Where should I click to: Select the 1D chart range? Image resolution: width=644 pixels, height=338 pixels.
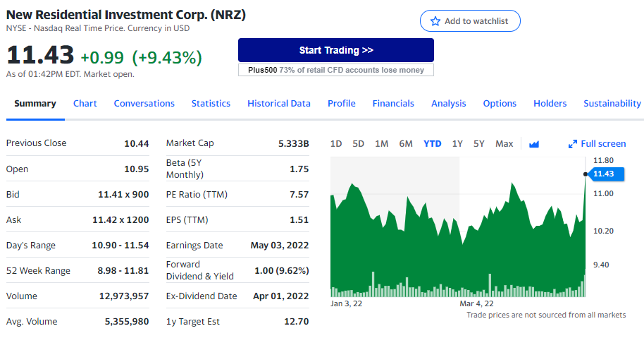(336, 143)
